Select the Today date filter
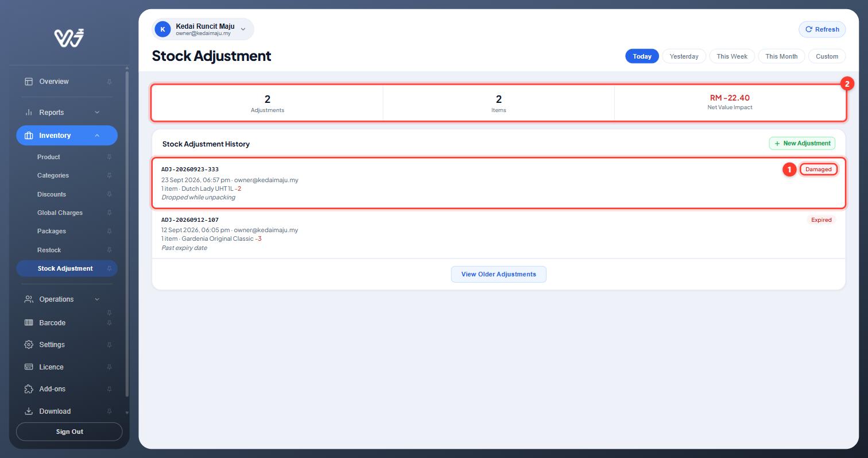 (x=642, y=56)
